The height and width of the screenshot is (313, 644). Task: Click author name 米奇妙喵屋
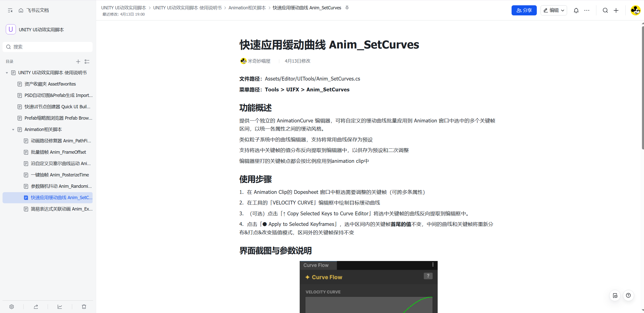pyautogui.click(x=259, y=61)
